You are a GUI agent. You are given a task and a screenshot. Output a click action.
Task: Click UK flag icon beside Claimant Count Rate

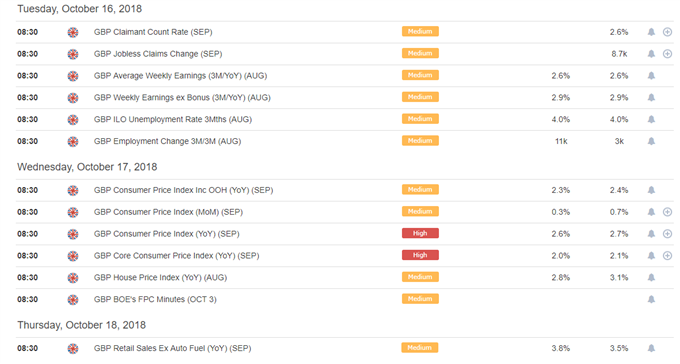coord(73,32)
